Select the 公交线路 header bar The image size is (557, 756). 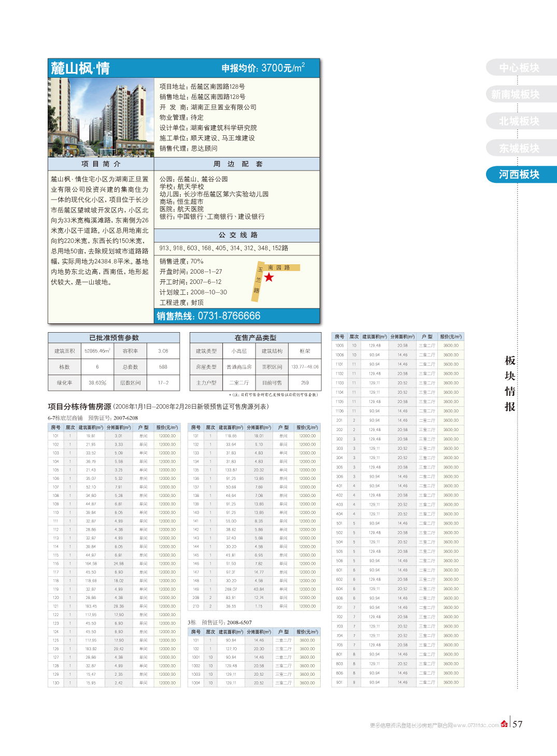coord(237,235)
